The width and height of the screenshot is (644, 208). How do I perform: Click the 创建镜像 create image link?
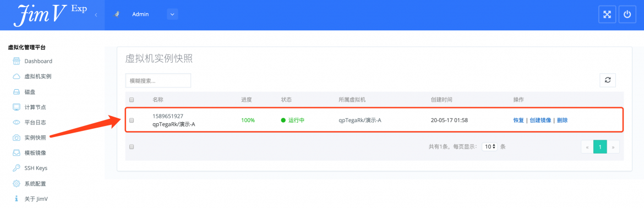click(x=541, y=120)
